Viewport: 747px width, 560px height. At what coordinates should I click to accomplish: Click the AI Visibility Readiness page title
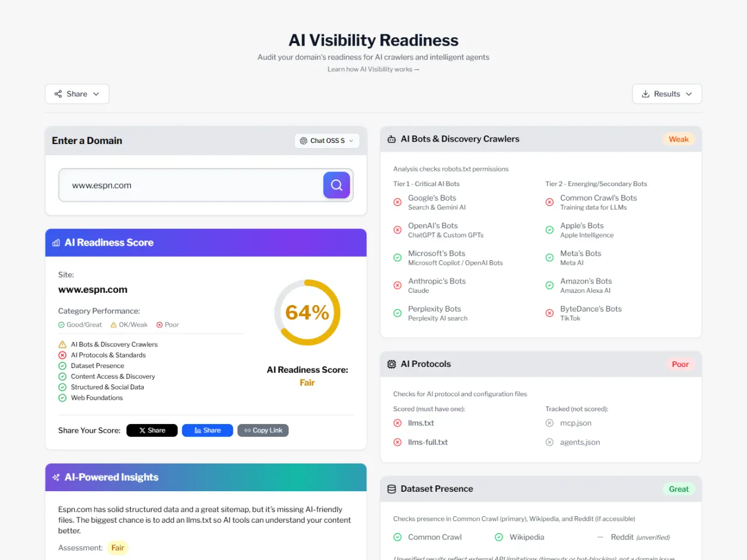click(x=373, y=40)
